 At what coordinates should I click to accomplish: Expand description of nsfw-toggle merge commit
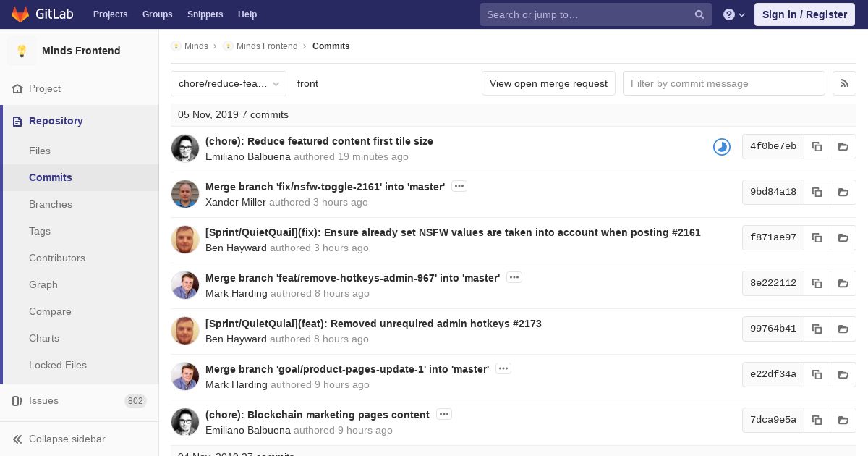click(x=459, y=186)
